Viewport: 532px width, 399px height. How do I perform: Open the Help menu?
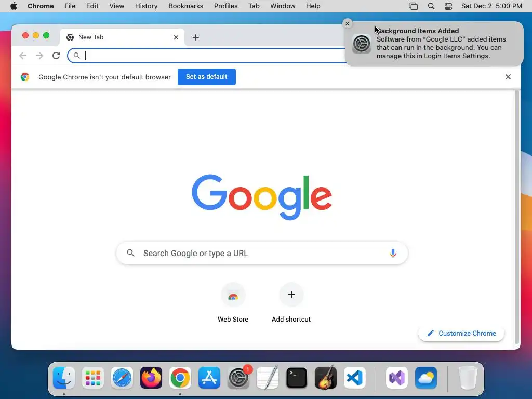pyautogui.click(x=313, y=6)
